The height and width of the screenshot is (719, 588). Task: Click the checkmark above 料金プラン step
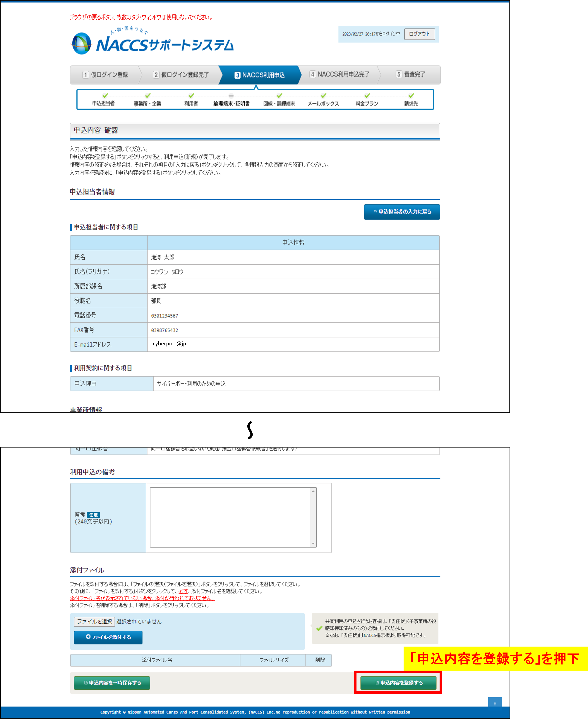(367, 96)
